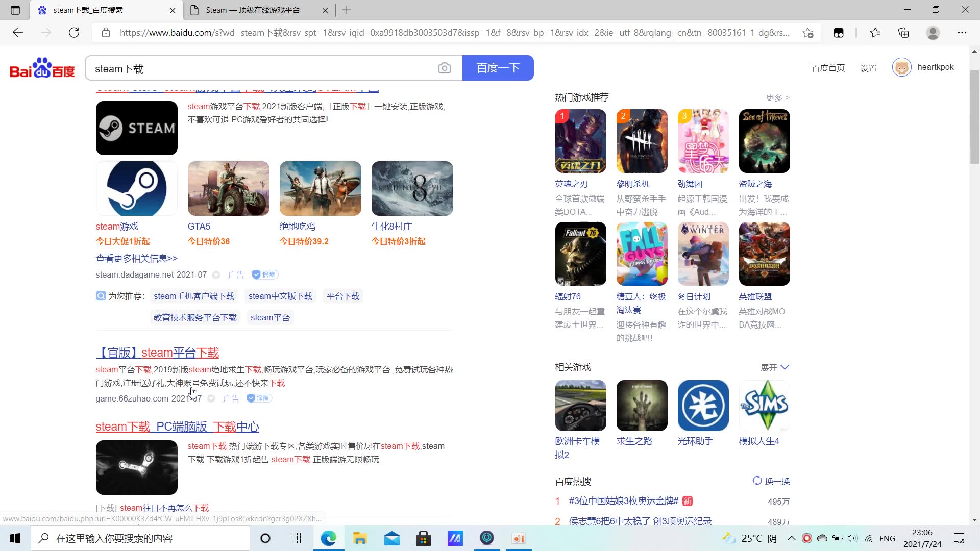This screenshot has width=980, height=551.
Task: Click in the Baidu search input field
Action: pyautogui.click(x=260, y=68)
